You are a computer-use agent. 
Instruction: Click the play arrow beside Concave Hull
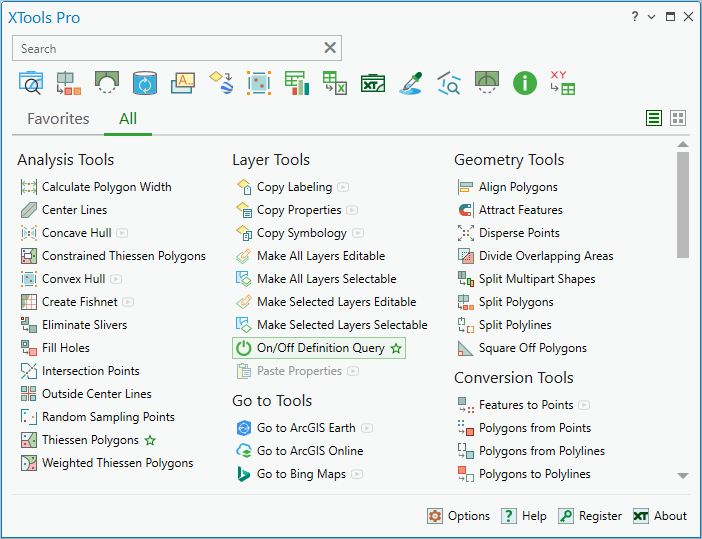coord(122,233)
